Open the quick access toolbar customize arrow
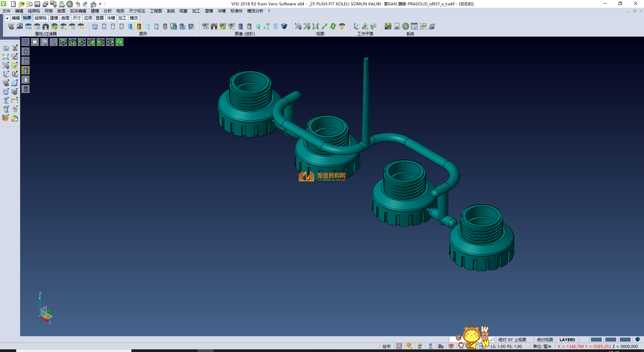Screen dimensions: 644x352 (x=100, y=4)
